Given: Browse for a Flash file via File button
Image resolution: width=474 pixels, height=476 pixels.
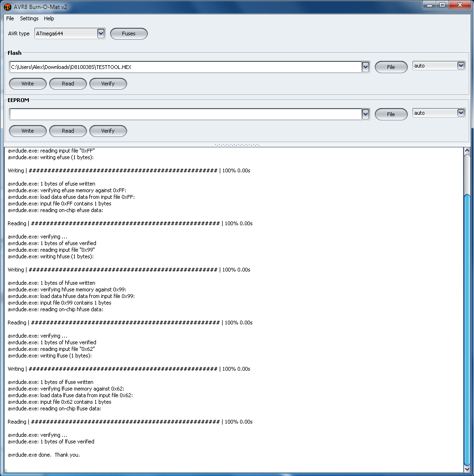Looking at the screenshot, I should [x=391, y=67].
